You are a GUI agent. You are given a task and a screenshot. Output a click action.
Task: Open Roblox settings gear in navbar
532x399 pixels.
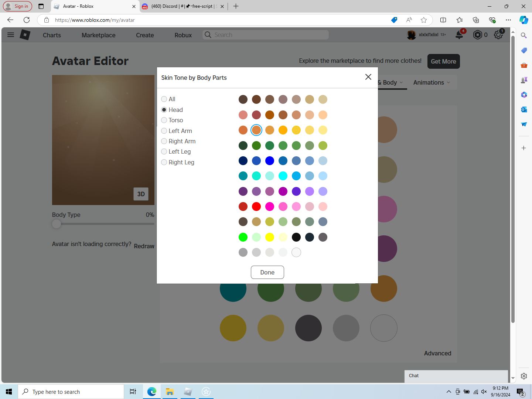[x=498, y=35]
